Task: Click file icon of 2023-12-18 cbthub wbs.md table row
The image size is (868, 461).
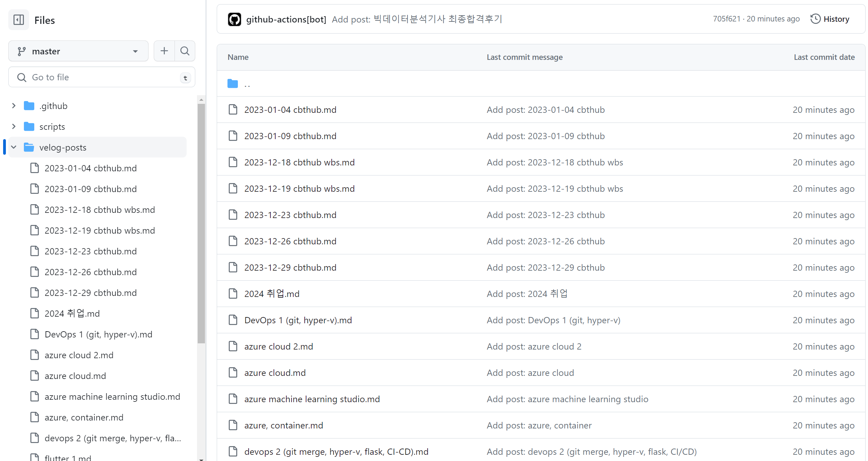Action: click(233, 162)
